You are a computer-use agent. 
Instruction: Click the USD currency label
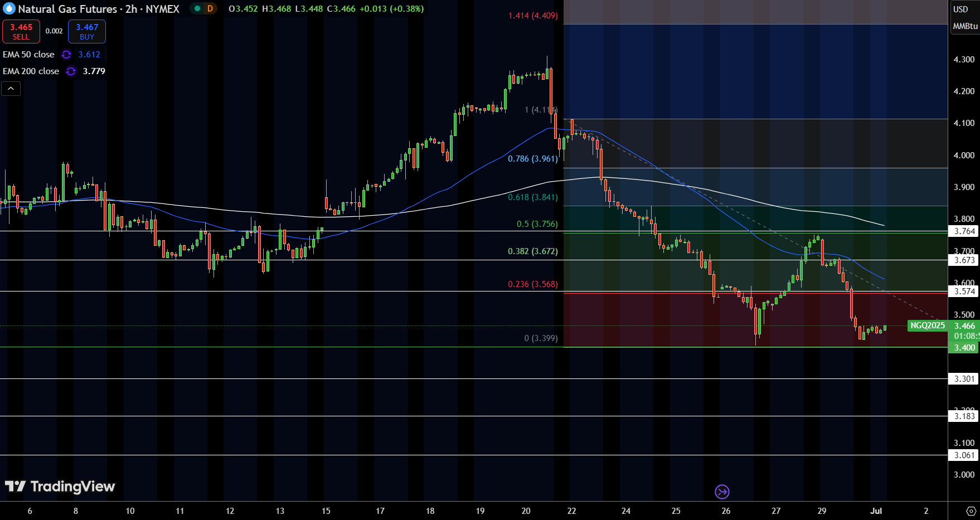click(x=960, y=9)
